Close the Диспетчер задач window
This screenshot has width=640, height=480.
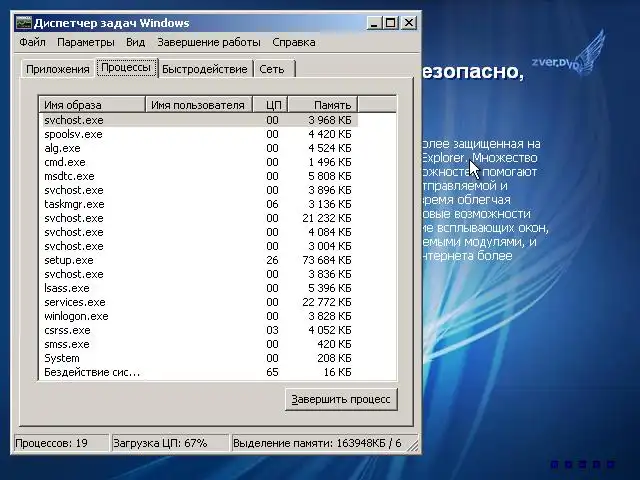pos(409,23)
